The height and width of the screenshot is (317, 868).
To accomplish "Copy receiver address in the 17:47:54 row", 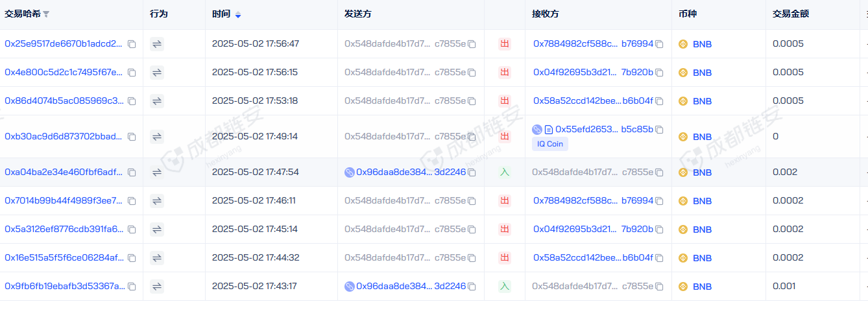I will pyautogui.click(x=659, y=172).
